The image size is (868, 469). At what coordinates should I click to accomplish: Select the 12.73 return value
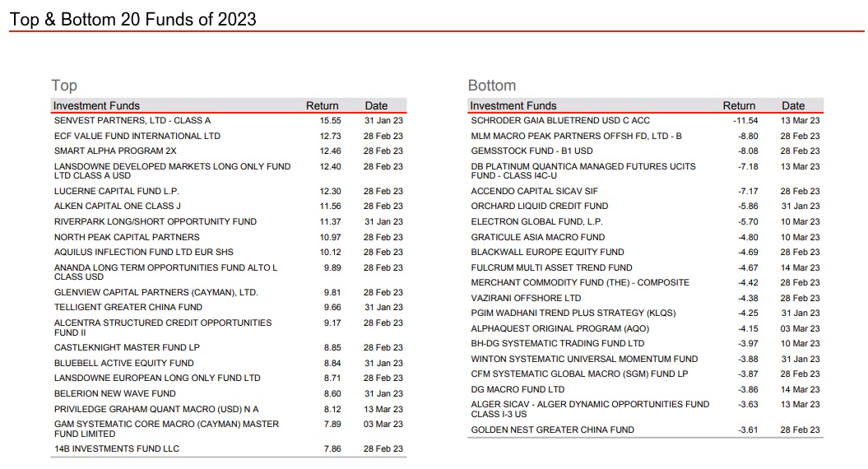click(331, 136)
